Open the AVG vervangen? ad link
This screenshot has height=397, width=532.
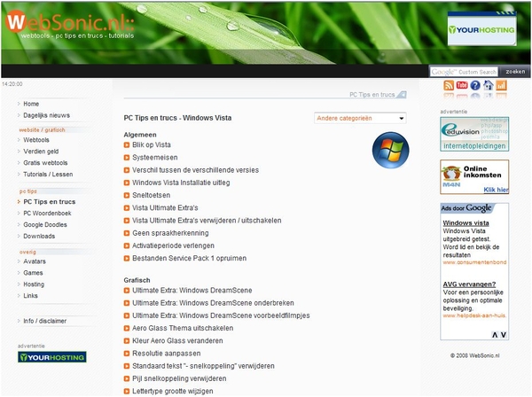tap(469, 284)
